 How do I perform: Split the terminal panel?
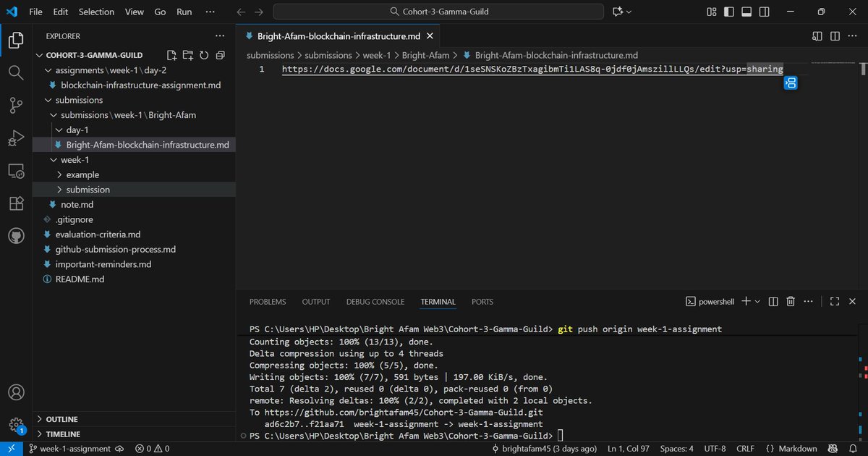click(773, 301)
